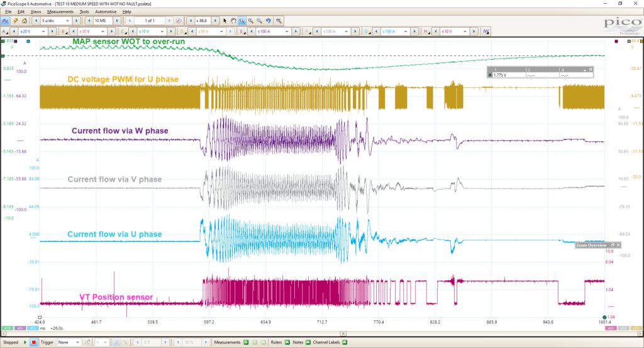
Task: Add a measurement with the green plus
Action: click(246, 342)
